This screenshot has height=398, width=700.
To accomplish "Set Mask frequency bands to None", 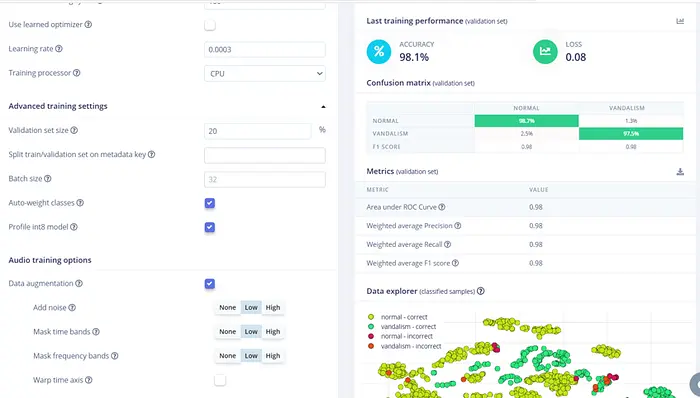I will (x=228, y=356).
